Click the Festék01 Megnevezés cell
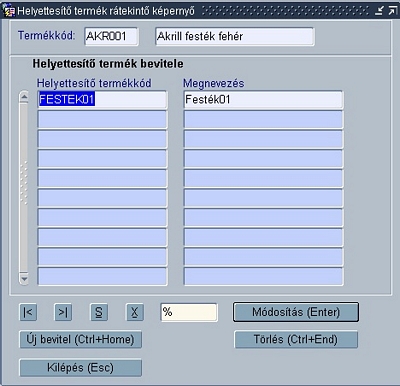 [x=263, y=100]
